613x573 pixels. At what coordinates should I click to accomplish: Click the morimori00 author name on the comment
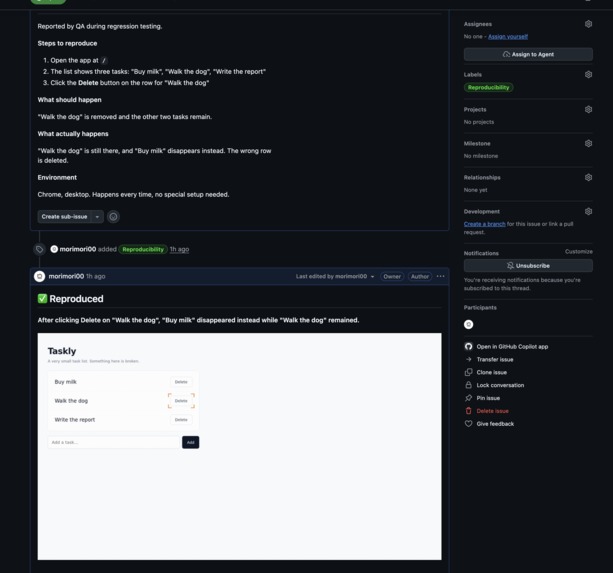click(66, 276)
